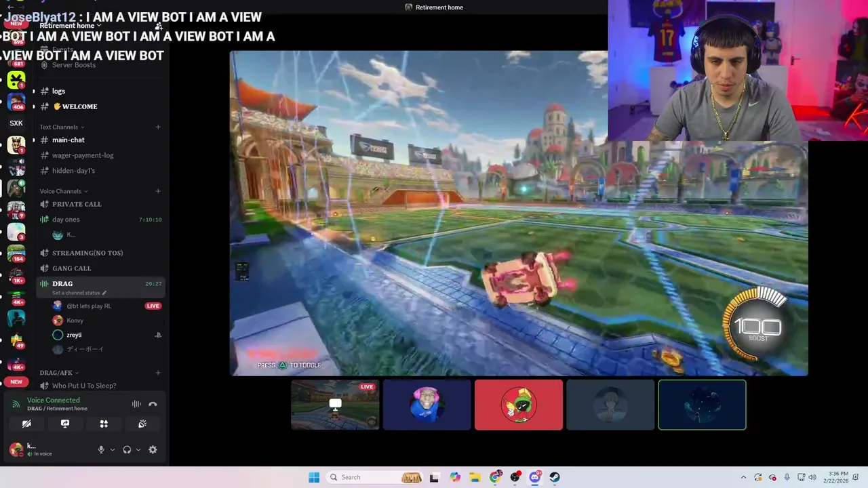868x488 pixels.
Task: Add a channel to Voice Channels
Action: point(158,191)
